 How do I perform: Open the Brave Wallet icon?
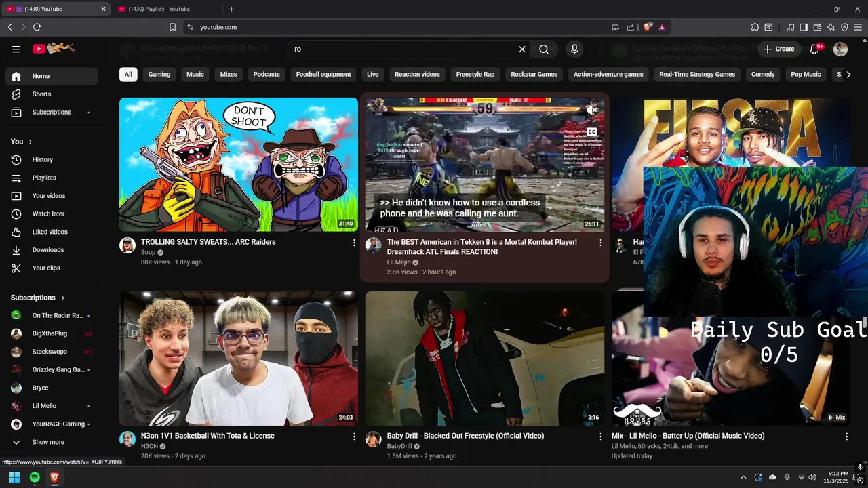pos(817,27)
